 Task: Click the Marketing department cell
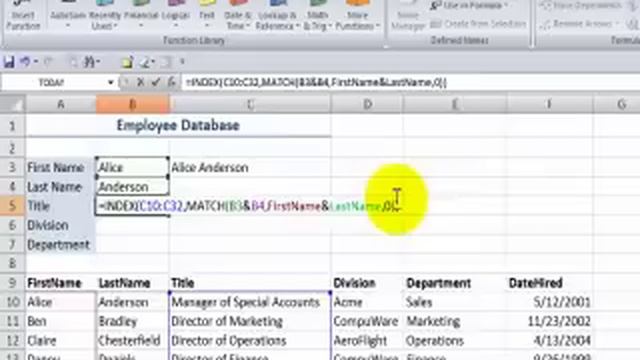[455, 322]
